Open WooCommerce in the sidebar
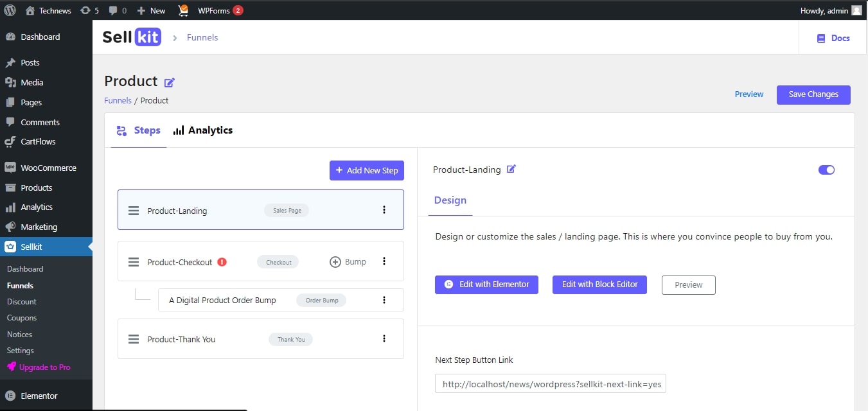 point(46,168)
